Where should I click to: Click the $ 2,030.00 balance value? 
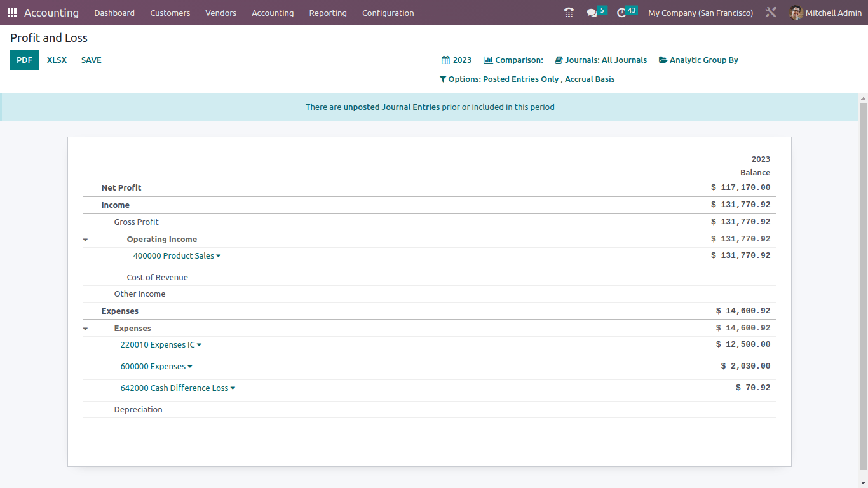(x=745, y=367)
